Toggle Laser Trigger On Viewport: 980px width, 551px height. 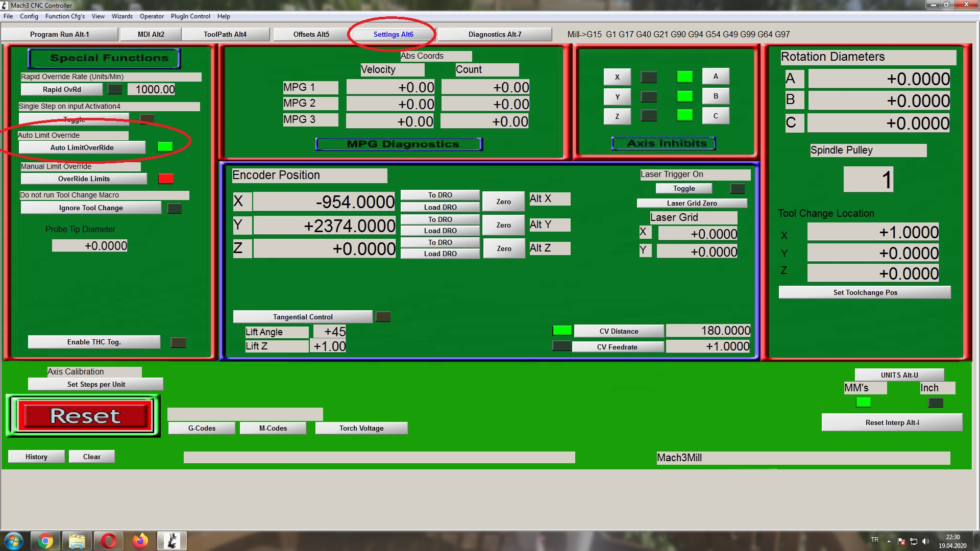click(684, 188)
